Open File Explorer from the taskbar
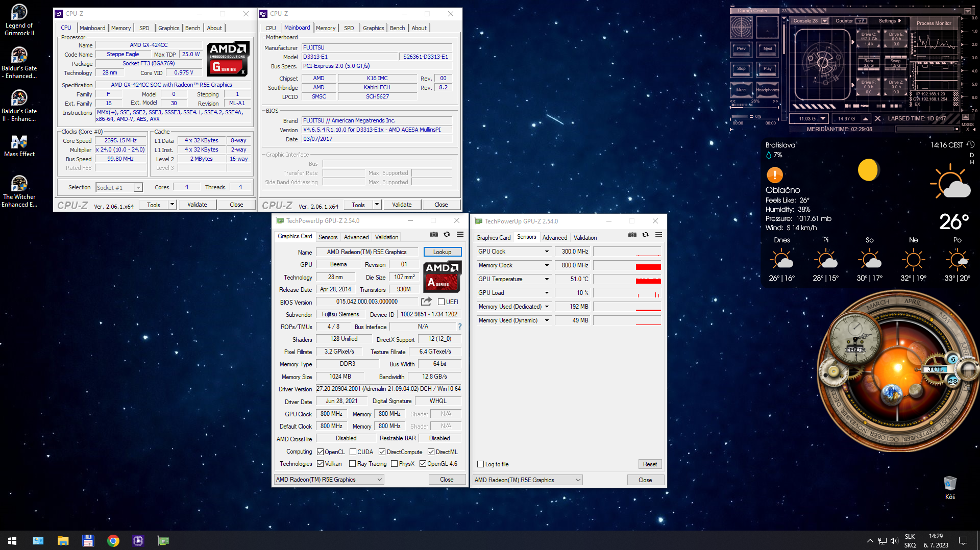The width and height of the screenshot is (980, 550). [63, 540]
